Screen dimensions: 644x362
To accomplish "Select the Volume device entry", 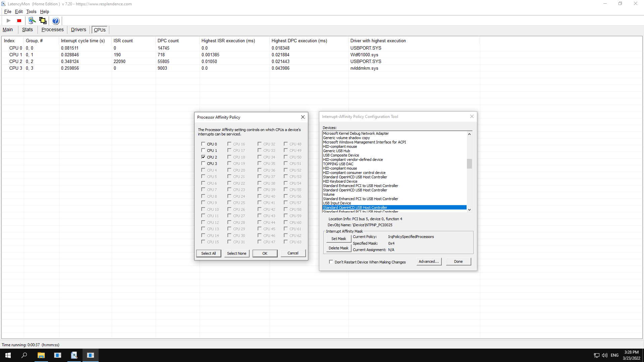I will coord(394,194).
